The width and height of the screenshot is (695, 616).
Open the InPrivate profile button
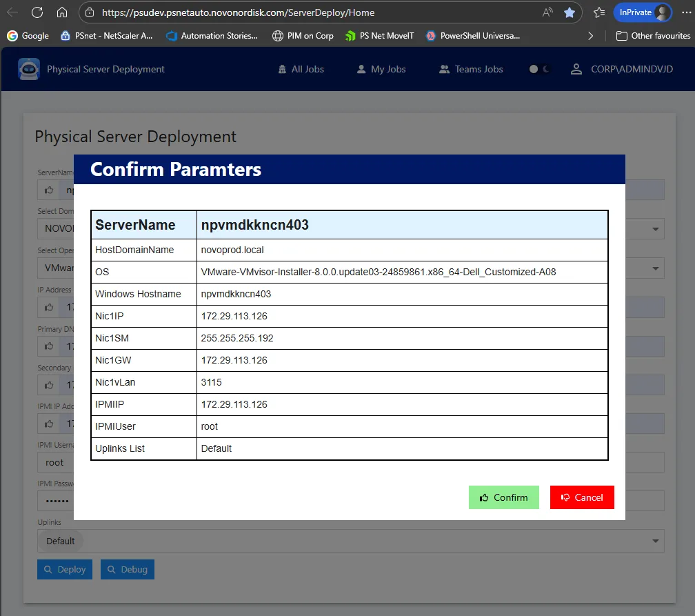642,12
